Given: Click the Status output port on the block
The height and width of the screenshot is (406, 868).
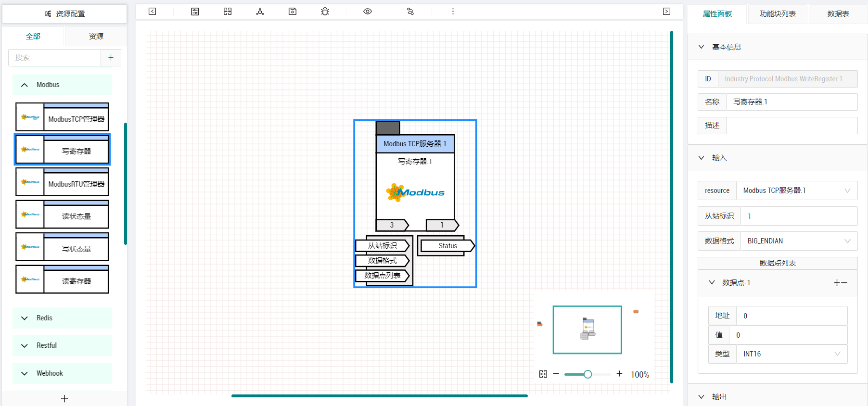Looking at the screenshot, I should [x=448, y=246].
